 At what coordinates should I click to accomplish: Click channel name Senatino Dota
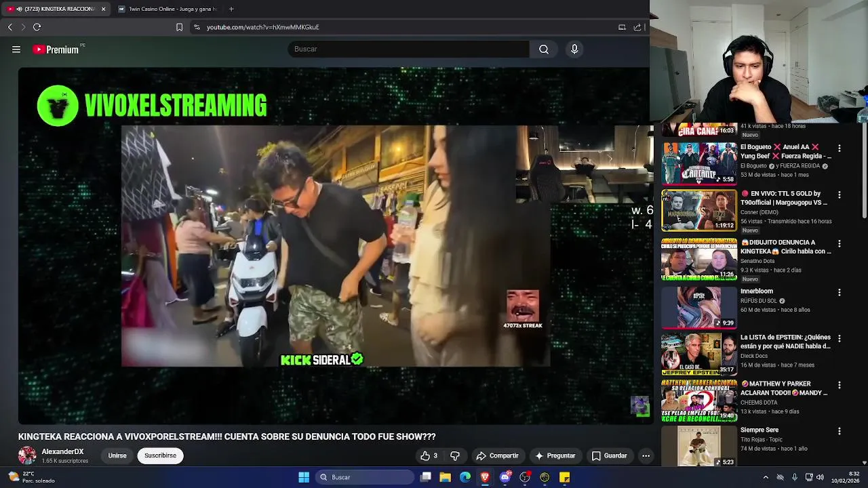(x=758, y=261)
